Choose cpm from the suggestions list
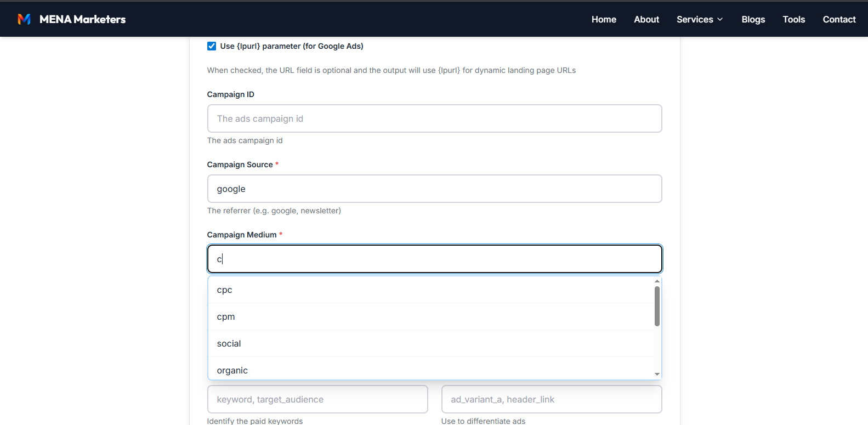Viewport: 868px width, 425px height. 430,316
